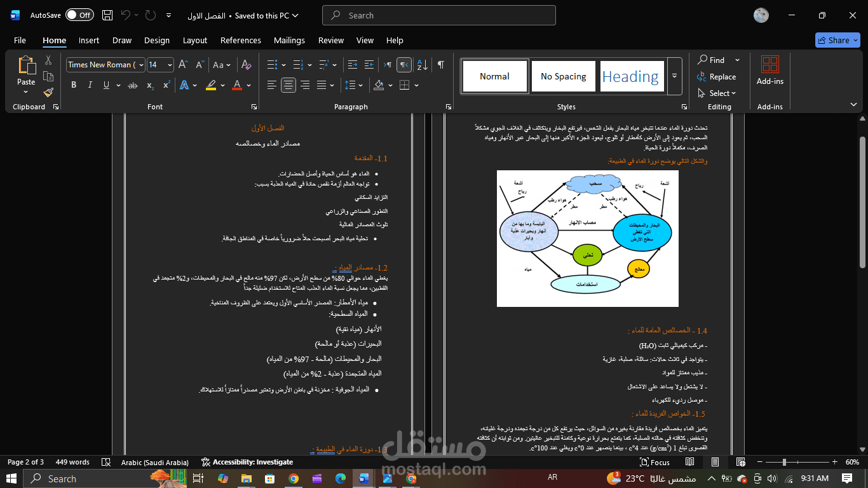868x488 pixels.
Task: Apply the Normal style
Action: pos(494,76)
